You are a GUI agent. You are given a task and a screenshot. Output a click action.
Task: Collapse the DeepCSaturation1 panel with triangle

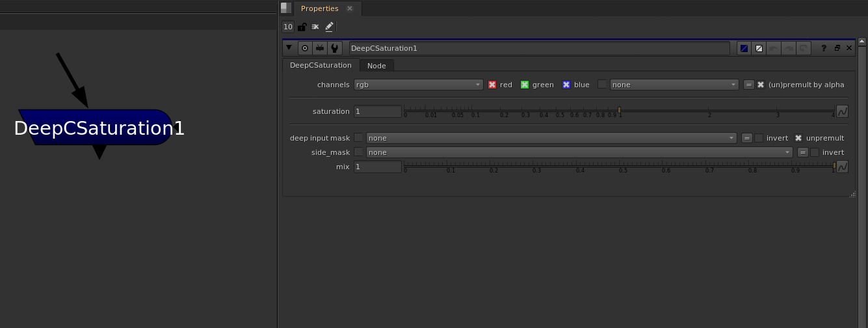pyautogui.click(x=289, y=48)
